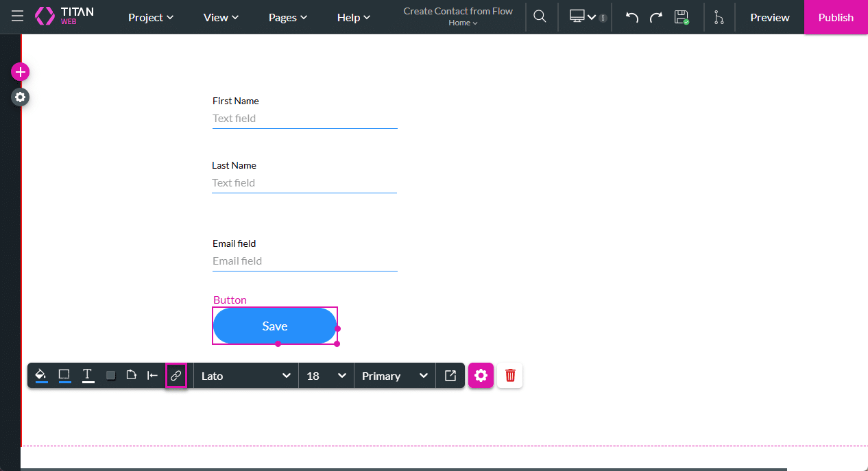Image resolution: width=868 pixels, height=471 pixels.
Task: Open the external link icon in the toolbar
Action: point(450,375)
